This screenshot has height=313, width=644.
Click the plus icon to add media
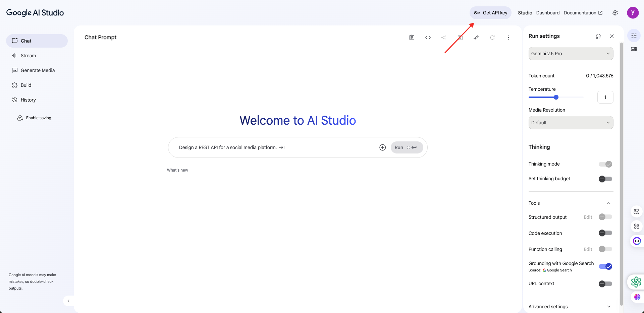383,147
